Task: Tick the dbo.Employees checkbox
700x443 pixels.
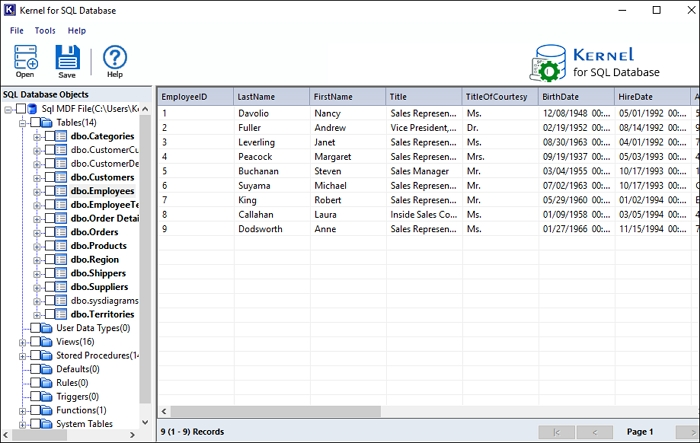Action: (50, 191)
